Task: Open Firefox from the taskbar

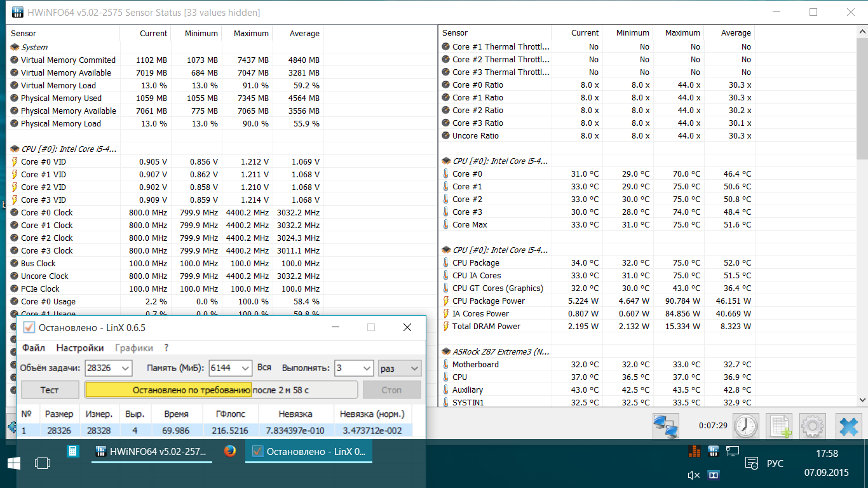Action: click(x=230, y=451)
